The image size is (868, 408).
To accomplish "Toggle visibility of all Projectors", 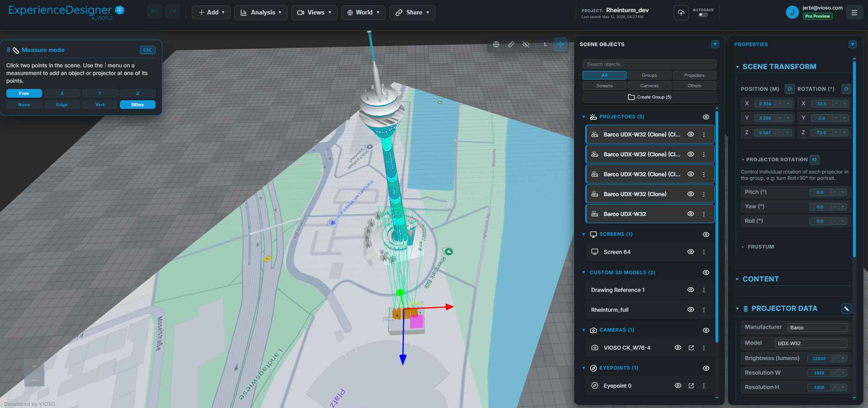I will pyautogui.click(x=706, y=117).
